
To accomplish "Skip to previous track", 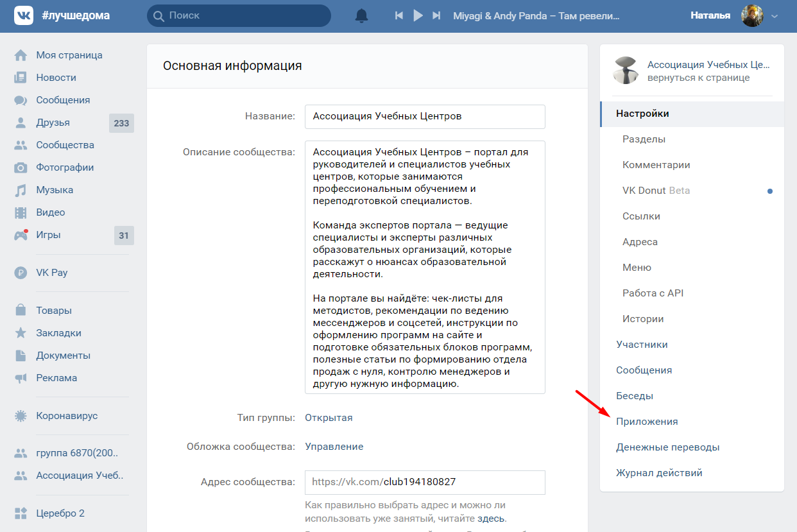I will click(x=399, y=15).
